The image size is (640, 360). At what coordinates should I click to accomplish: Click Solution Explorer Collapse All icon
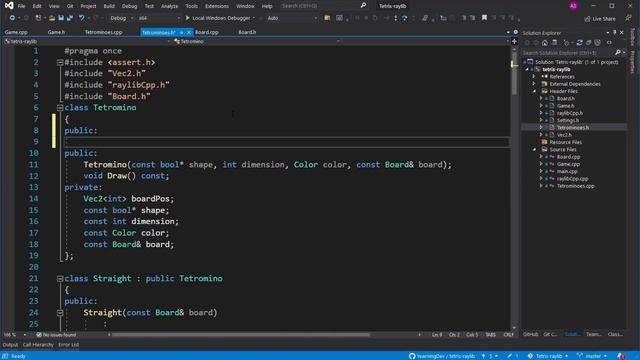[589, 42]
